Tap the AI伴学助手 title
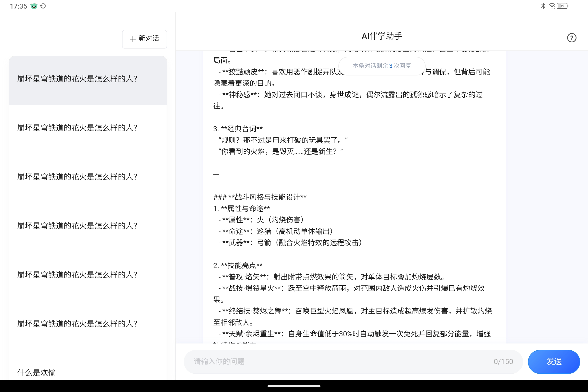This screenshot has width=588, height=392. point(382,36)
